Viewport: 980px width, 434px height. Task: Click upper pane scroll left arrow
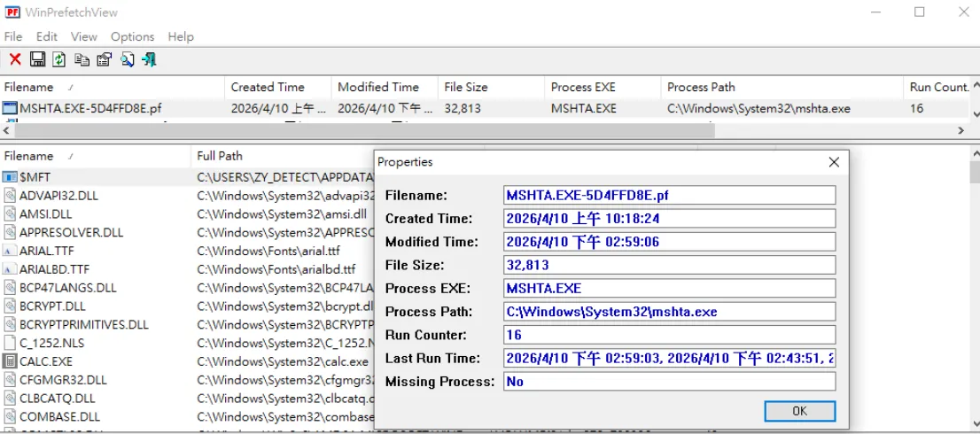pyautogui.click(x=7, y=130)
